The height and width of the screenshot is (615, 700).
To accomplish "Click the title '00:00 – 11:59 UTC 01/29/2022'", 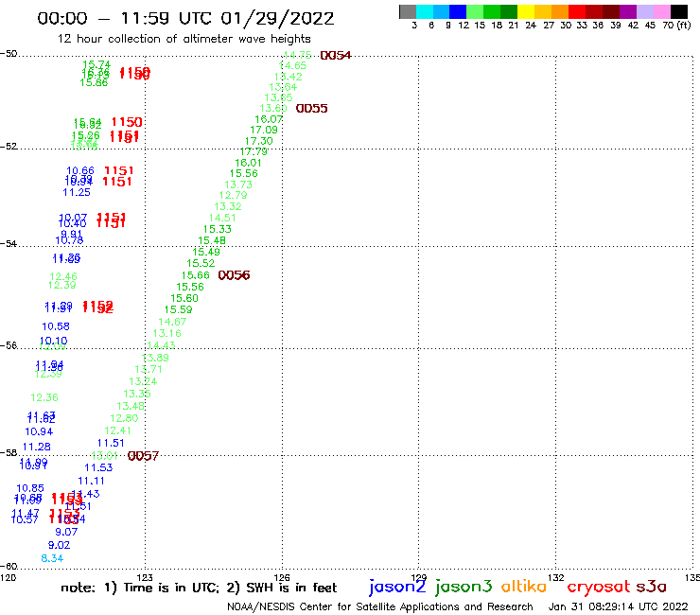I will (185, 19).
